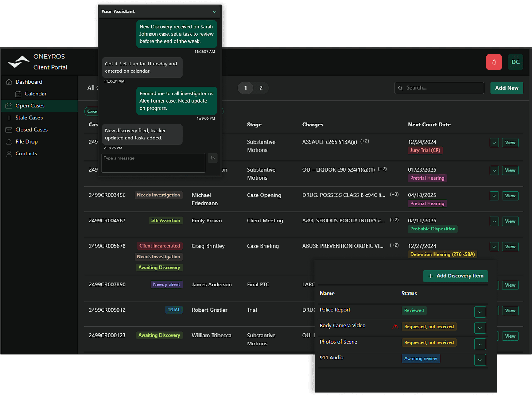Click the +3 charges indicator on Friedmann case
Image resolution: width=532 pixels, height=396 pixels.
pos(394,194)
